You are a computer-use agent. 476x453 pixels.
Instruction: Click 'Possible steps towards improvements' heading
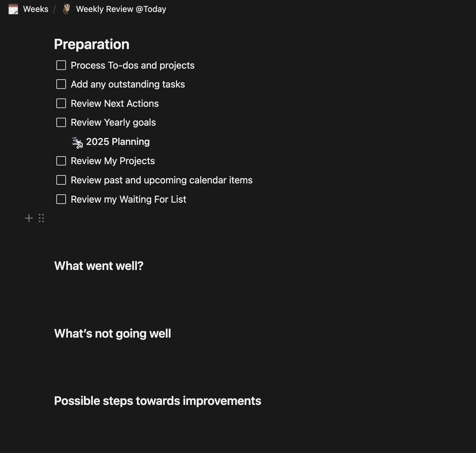pyautogui.click(x=157, y=401)
